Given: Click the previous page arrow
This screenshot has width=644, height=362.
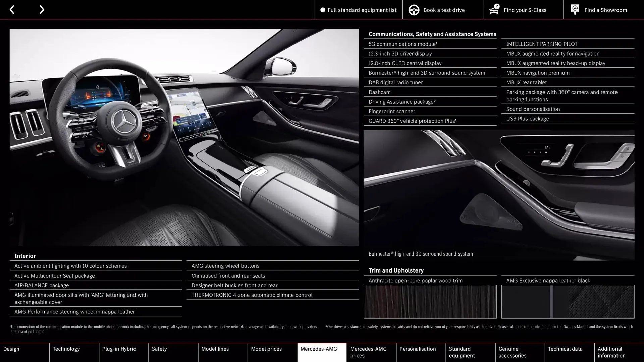Looking at the screenshot, I should [12, 9].
